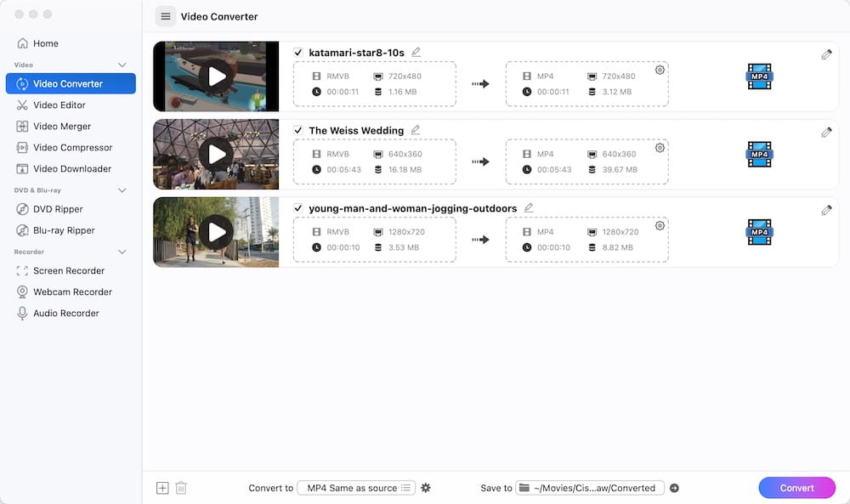
Task: Click the source size 16.18 MB
Action: (x=405, y=170)
